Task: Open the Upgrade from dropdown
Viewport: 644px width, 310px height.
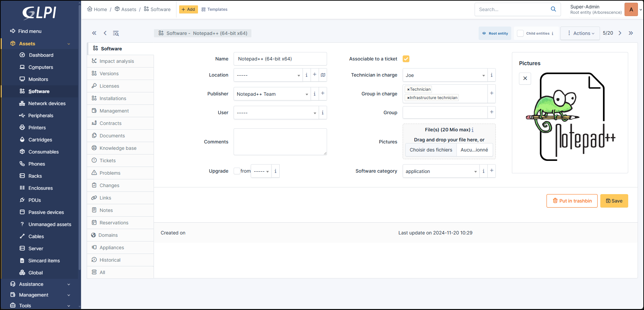Action: [x=261, y=171]
